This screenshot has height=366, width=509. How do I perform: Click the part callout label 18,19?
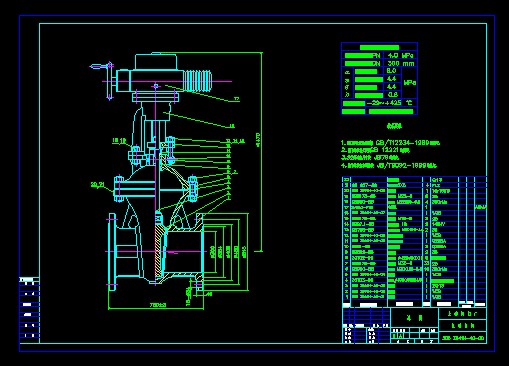pyautogui.click(x=119, y=141)
